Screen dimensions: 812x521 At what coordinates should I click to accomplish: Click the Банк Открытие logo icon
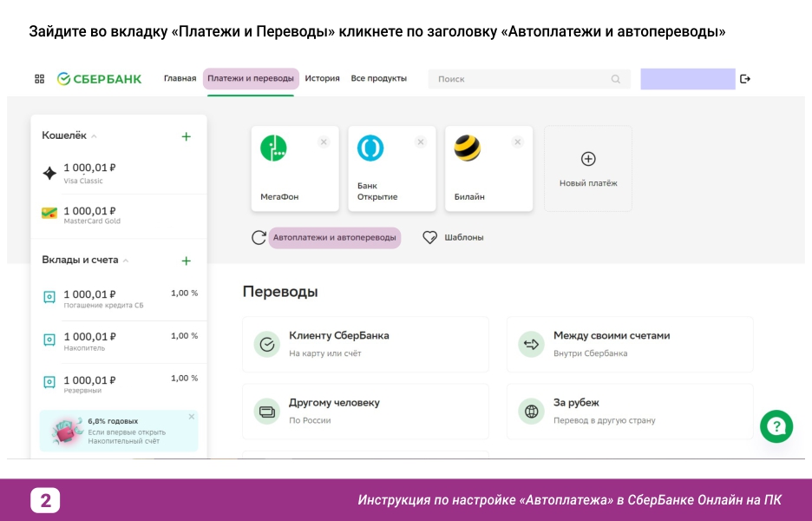[x=370, y=148]
